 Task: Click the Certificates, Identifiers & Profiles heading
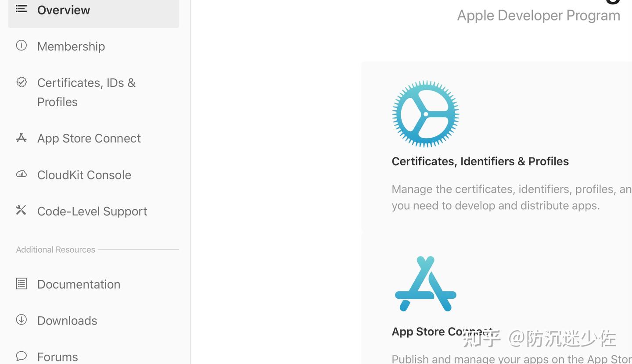coord(480,161)
